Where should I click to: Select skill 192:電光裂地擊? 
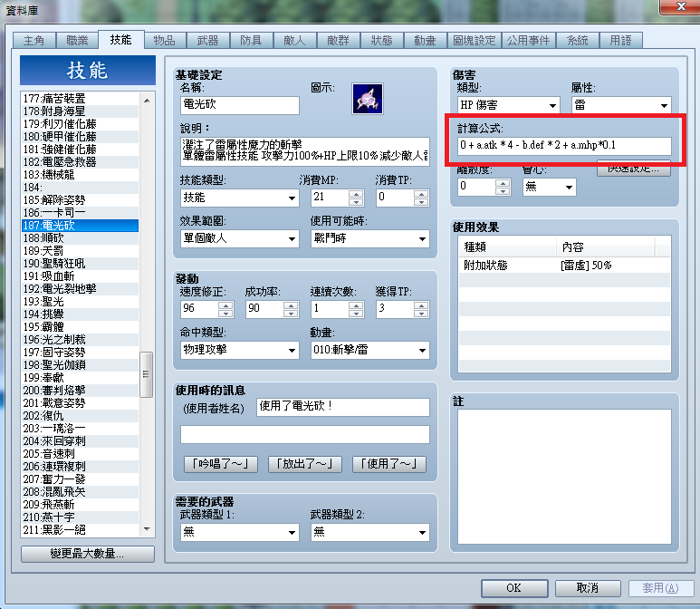(x=80, y=289)
